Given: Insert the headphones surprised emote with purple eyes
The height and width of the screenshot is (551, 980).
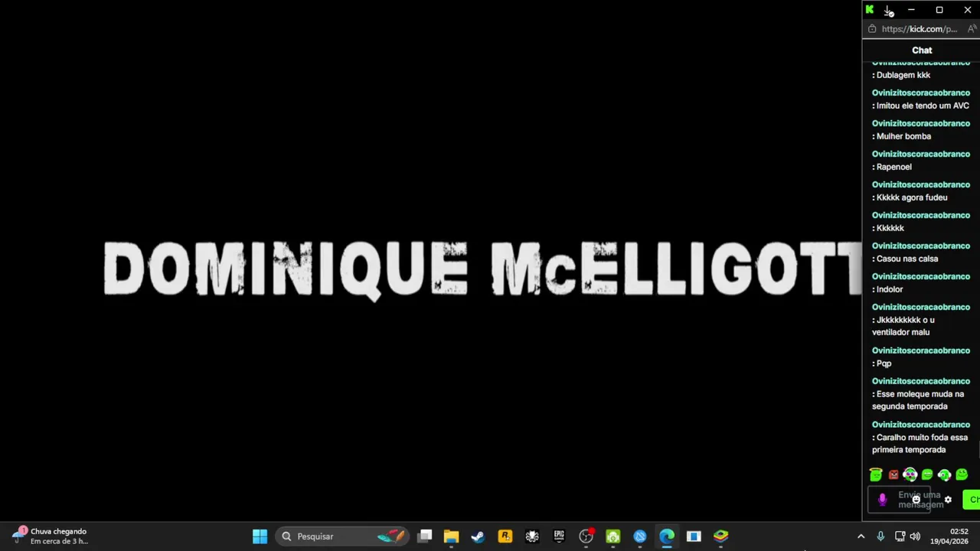Looking at the screenshot, I should [x=910, y=474].
